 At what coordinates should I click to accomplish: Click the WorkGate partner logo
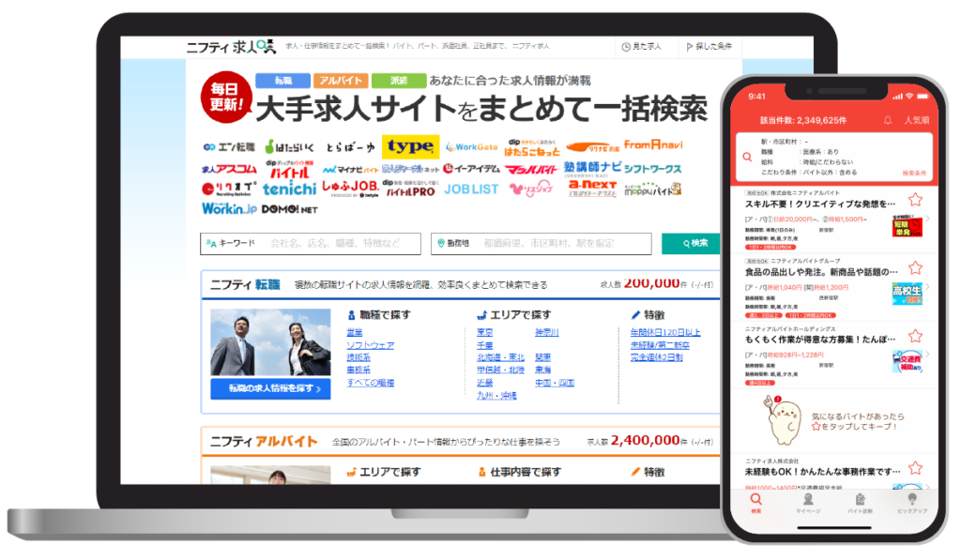(471, 147)
